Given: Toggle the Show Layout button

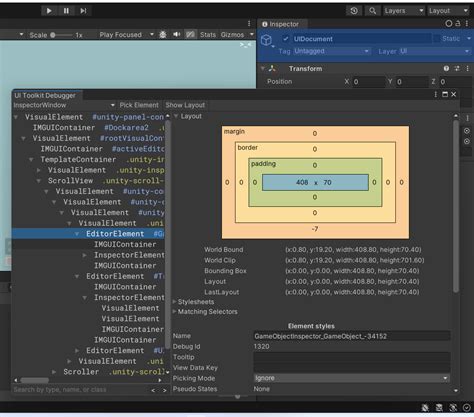Looking at the screenshot, I should tap(185, 105).
